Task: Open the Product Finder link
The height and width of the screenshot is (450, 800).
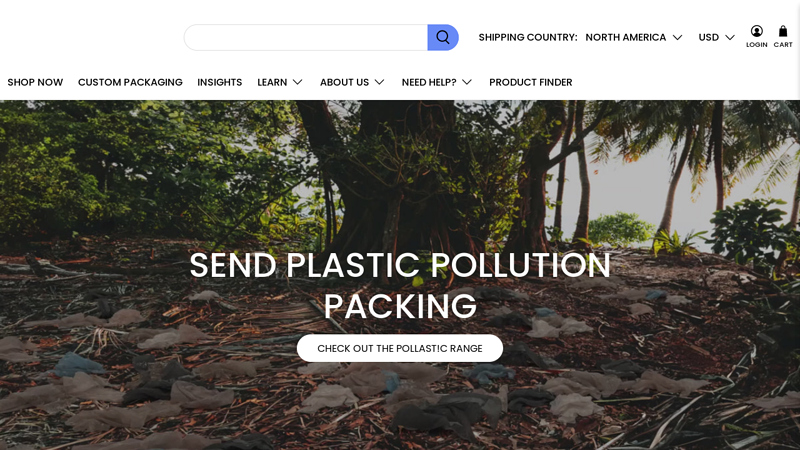Action: coord(531,82)
